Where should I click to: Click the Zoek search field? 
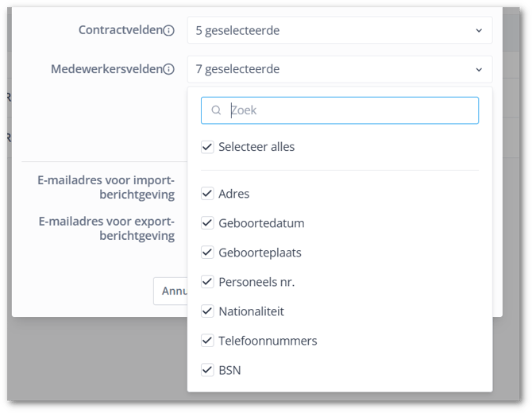tap(349, 110)
